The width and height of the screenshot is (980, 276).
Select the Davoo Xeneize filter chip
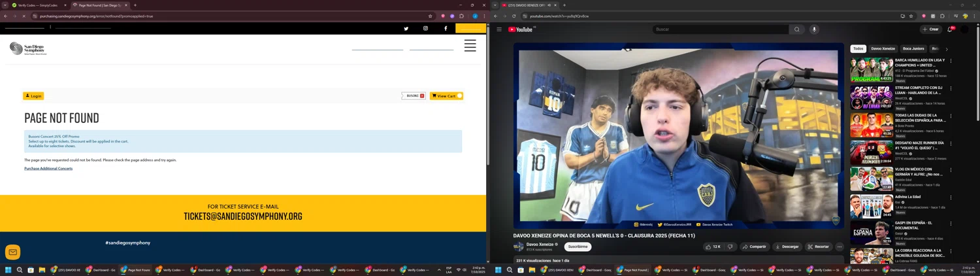[883, 48]
